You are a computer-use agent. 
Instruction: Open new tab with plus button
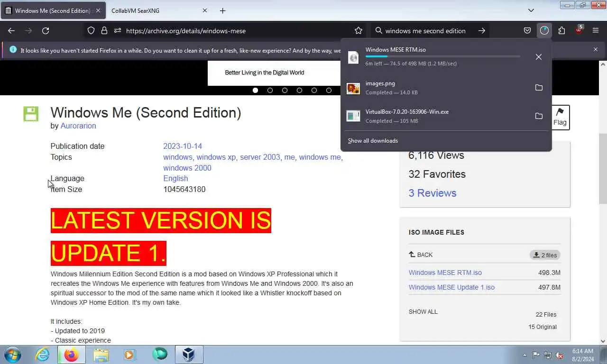(223, 10)
